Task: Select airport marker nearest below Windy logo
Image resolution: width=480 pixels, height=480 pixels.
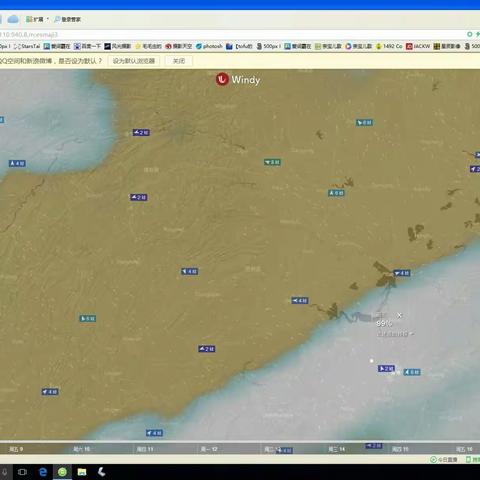Action: click(x=272, y=162)
